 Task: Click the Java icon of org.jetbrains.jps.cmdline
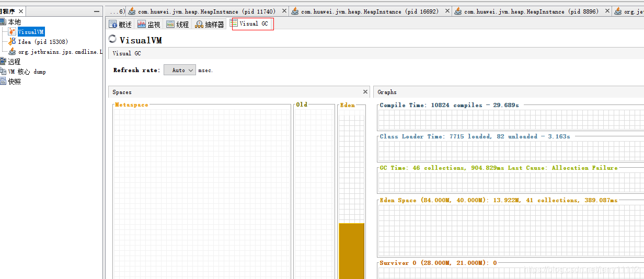(13, 52)
